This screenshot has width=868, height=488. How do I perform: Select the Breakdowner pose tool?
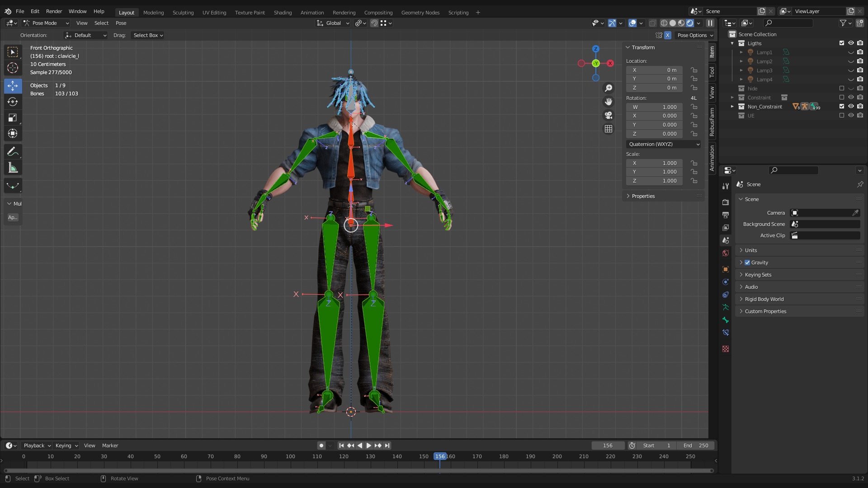click(x=13, y=186)
